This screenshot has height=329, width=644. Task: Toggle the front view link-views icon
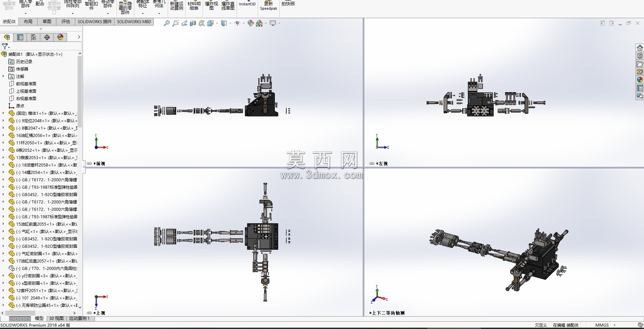(89, 163)
